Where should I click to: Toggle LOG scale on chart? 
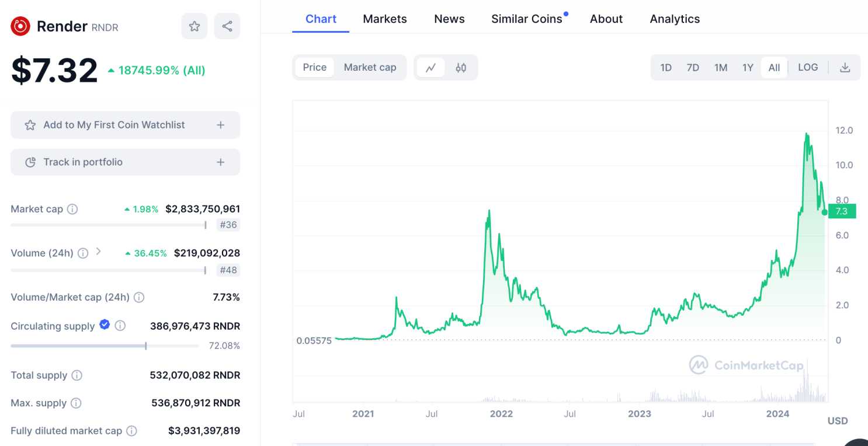tap(808, 68)
